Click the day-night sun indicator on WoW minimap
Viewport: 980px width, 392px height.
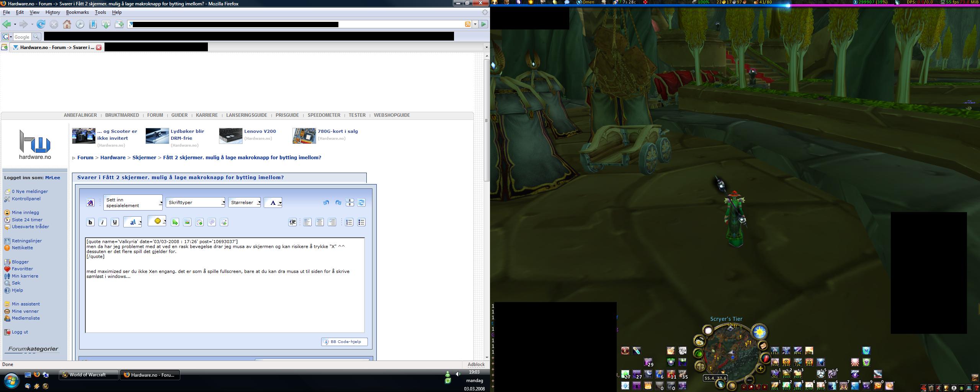(759, 332)
